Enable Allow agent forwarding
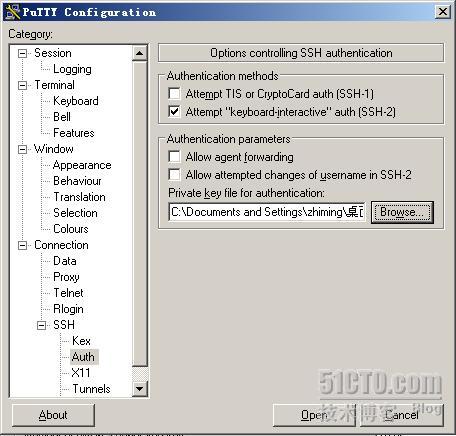Screen dimensions: 456x436 [174, 156]
